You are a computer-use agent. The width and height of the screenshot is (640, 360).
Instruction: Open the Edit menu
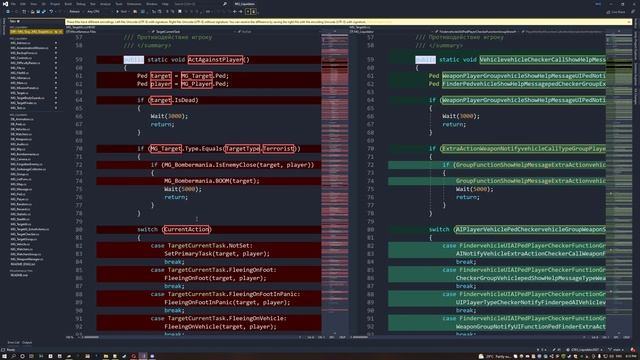(23, 4)
